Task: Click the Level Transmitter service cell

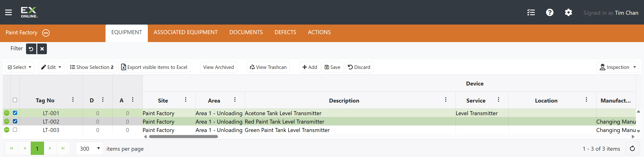Action: pos(482,113)
